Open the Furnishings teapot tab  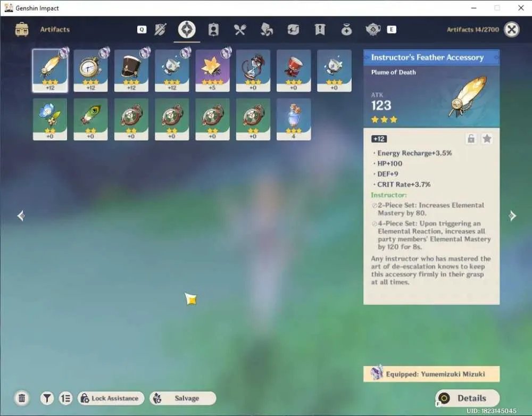click(373, 30)
